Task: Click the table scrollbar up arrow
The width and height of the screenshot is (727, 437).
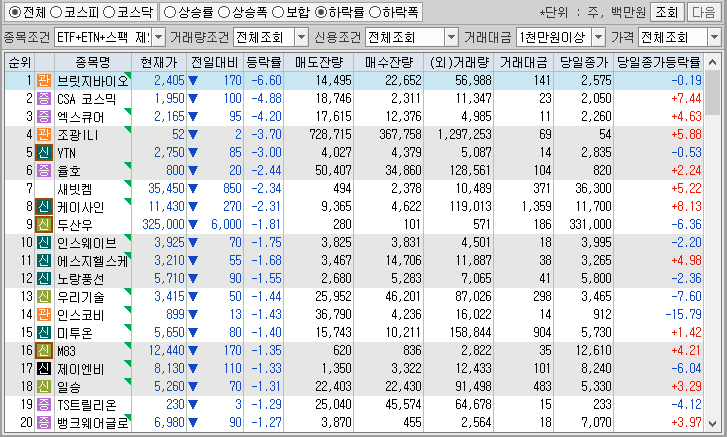Action: [x=713, y=63]
